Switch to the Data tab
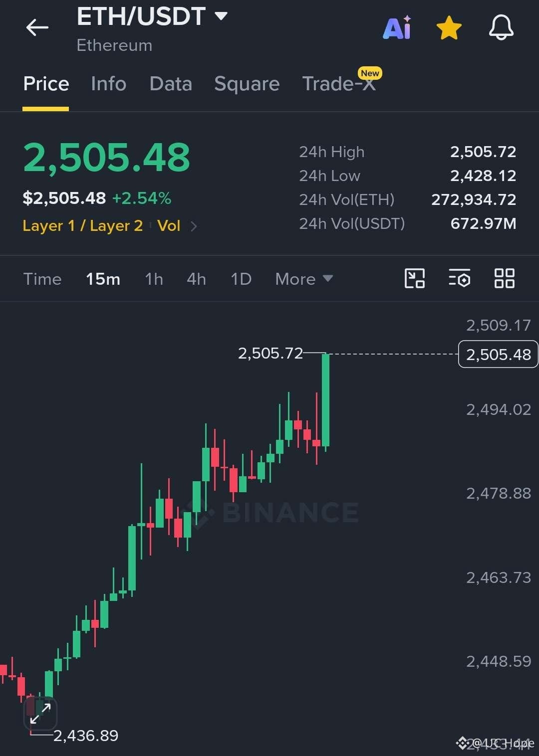Image resolution: width=539 pixels, height=756 pixels. [x=171, y=84]
